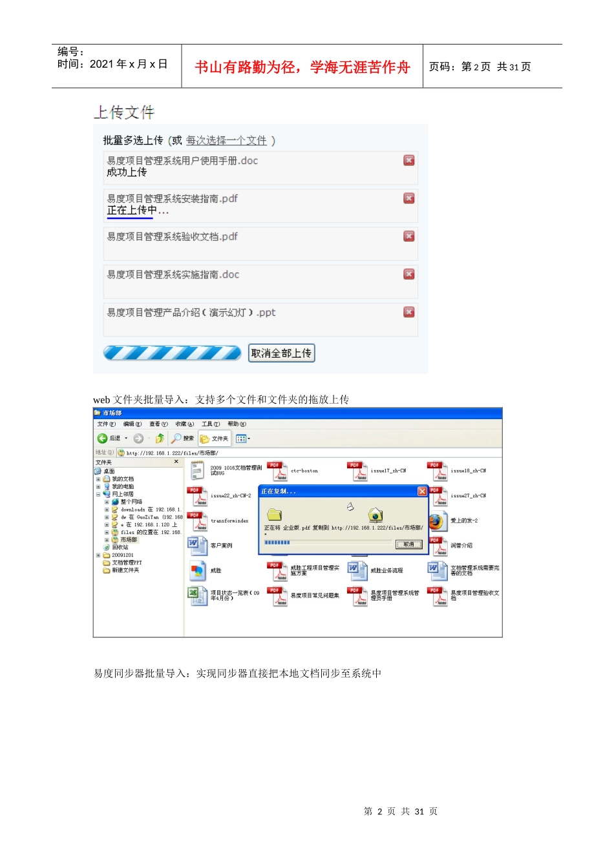
Task: Select 项目状态一览表 Excel icon
Action: 197,595
